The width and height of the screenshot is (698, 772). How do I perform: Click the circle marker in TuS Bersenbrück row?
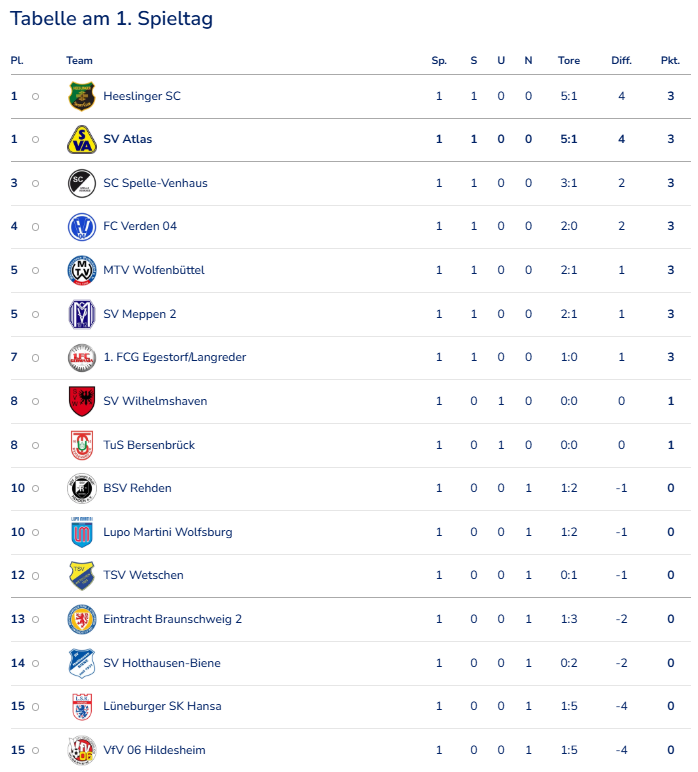tap(35, 446)
